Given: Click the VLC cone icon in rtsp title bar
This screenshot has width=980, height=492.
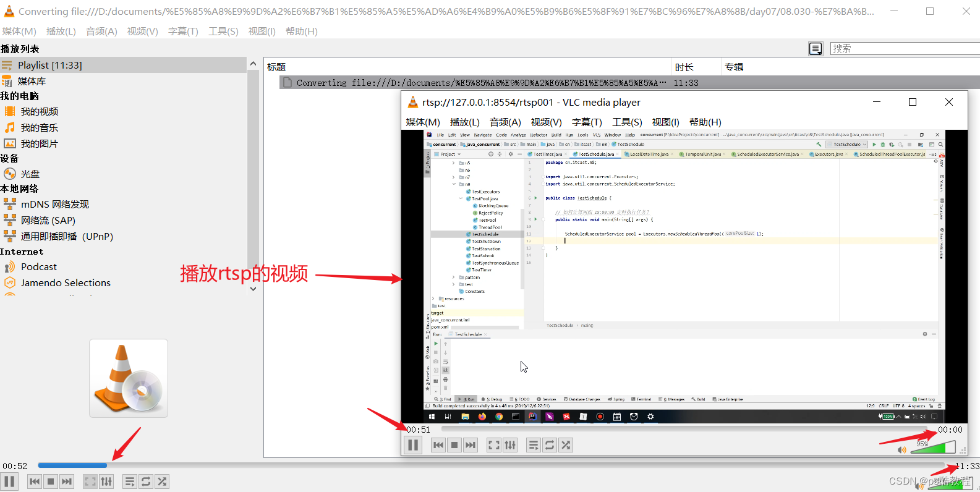Looking at the screenshot, I should coord(413,102).
